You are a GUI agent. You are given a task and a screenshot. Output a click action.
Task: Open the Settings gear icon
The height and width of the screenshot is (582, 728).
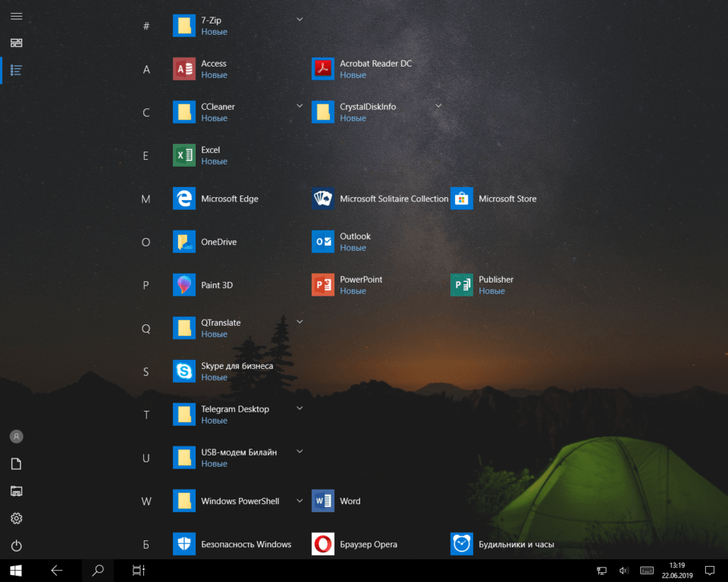pos(16,518)
